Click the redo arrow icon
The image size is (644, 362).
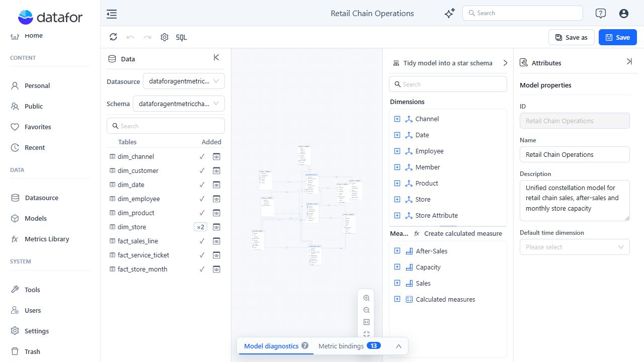147,37
